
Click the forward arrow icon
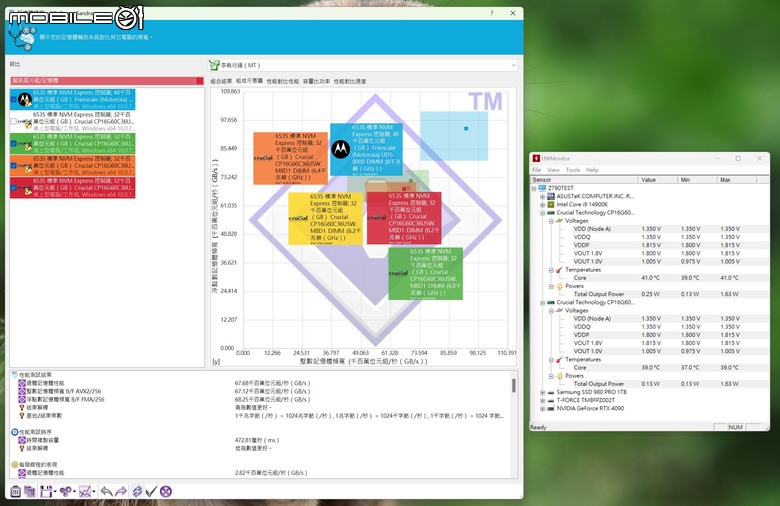(121, 492)
